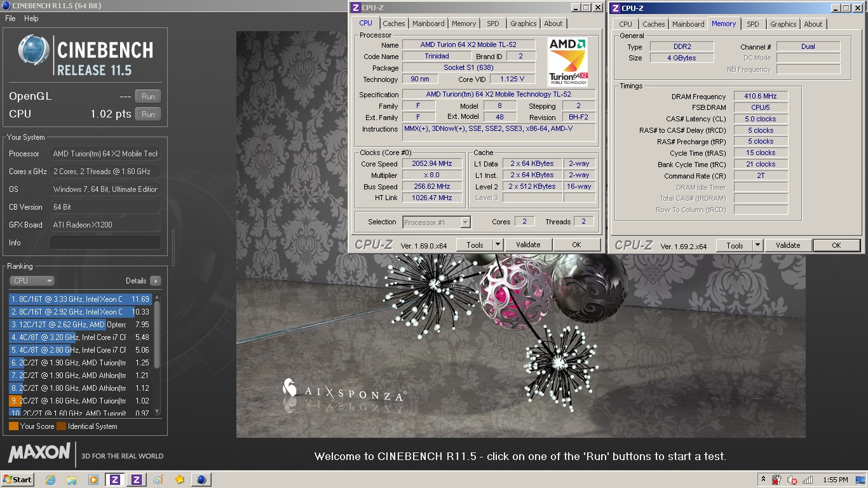Viewport: 868px width, 488px height.
Task: Open the Cinebench File menu
Action: (x=10, y=18)
